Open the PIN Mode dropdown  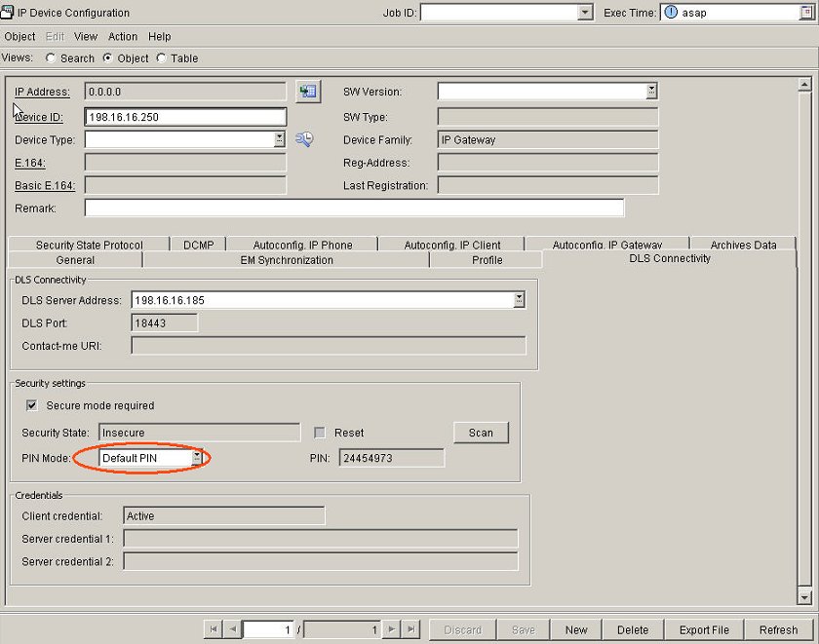click(196, 458)
